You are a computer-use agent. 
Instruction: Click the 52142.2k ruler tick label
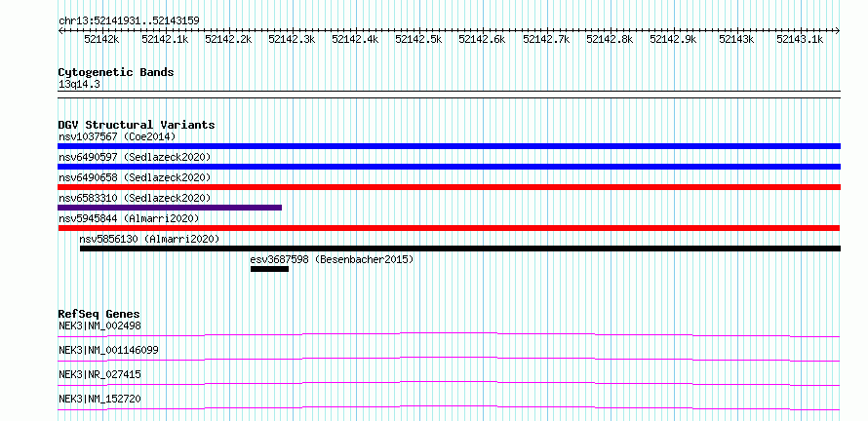[228, 39]
